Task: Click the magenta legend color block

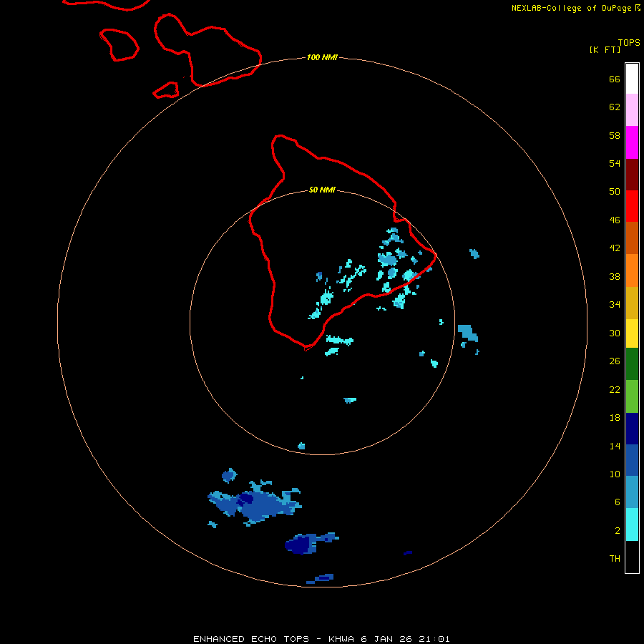Action: pyautogui.click(x=632, y=142)
